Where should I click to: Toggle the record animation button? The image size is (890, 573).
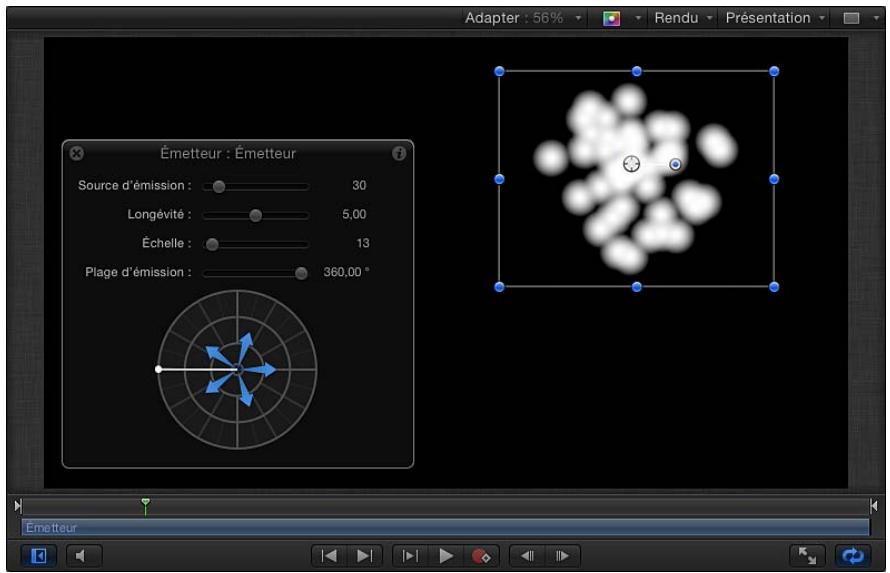481,556
